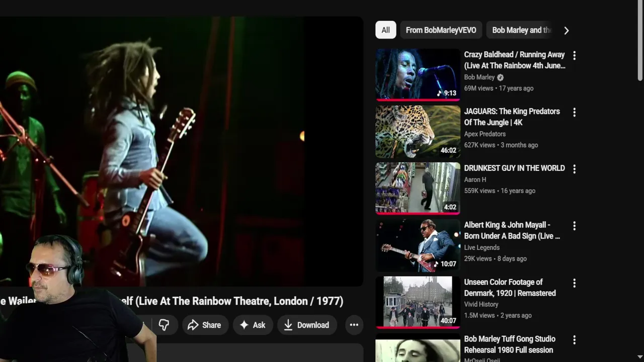
Task: Click the main video player
Action: [x=181, y=151]
